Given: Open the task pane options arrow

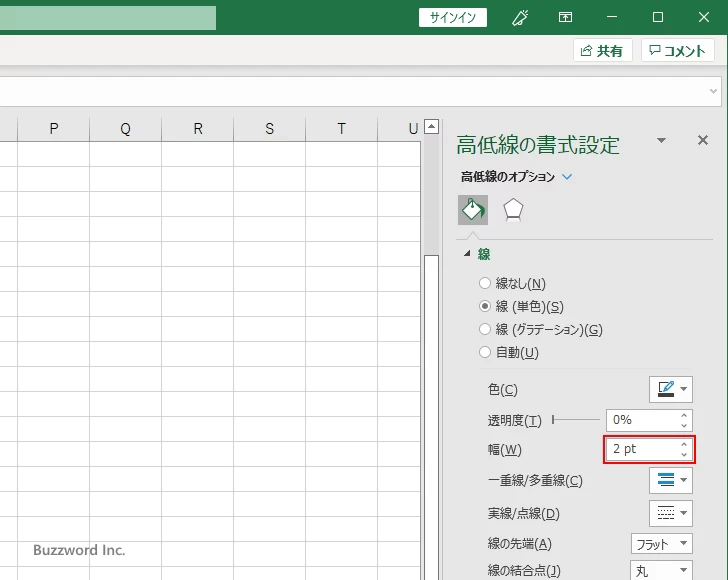Looking at the screenshot, I should 661,141.
